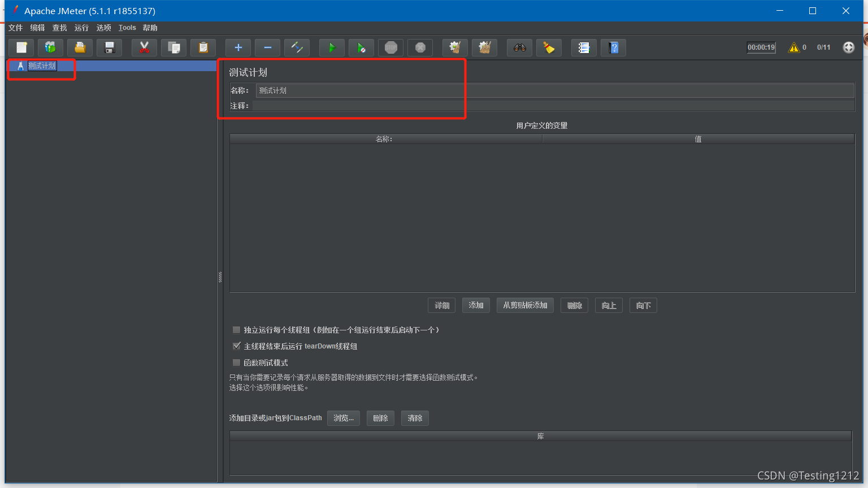Screen dimensions: 868x488
Task: Click the 添加 variable button
Action: click(x=476, y=306)
